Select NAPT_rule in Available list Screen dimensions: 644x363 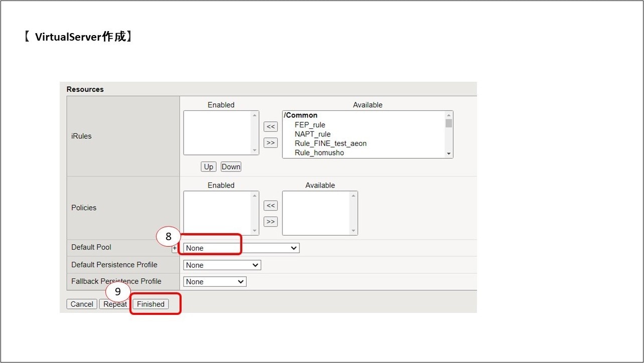(312, 134)
